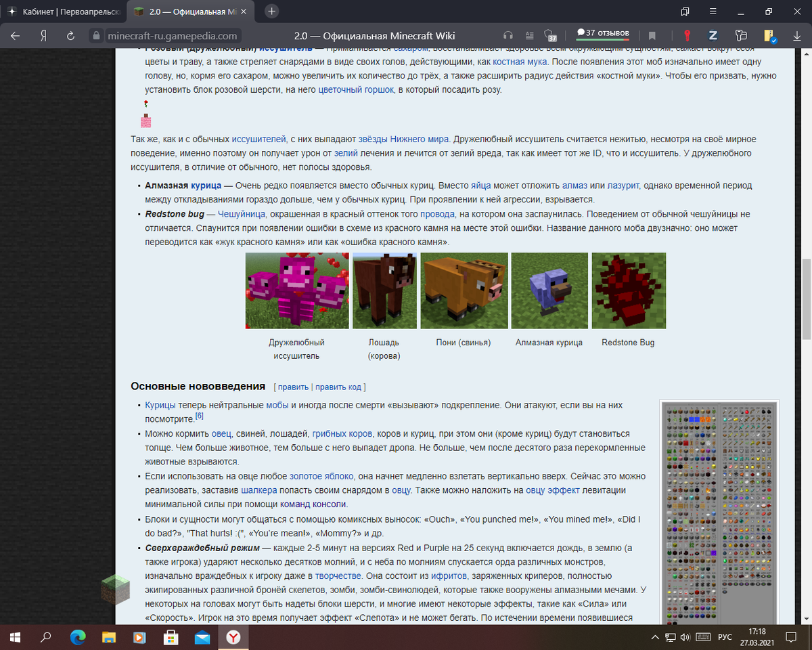Bookmark this page with the bookmark flag icon
Viewport: 812px width, 650px height.
coord(652,36)
